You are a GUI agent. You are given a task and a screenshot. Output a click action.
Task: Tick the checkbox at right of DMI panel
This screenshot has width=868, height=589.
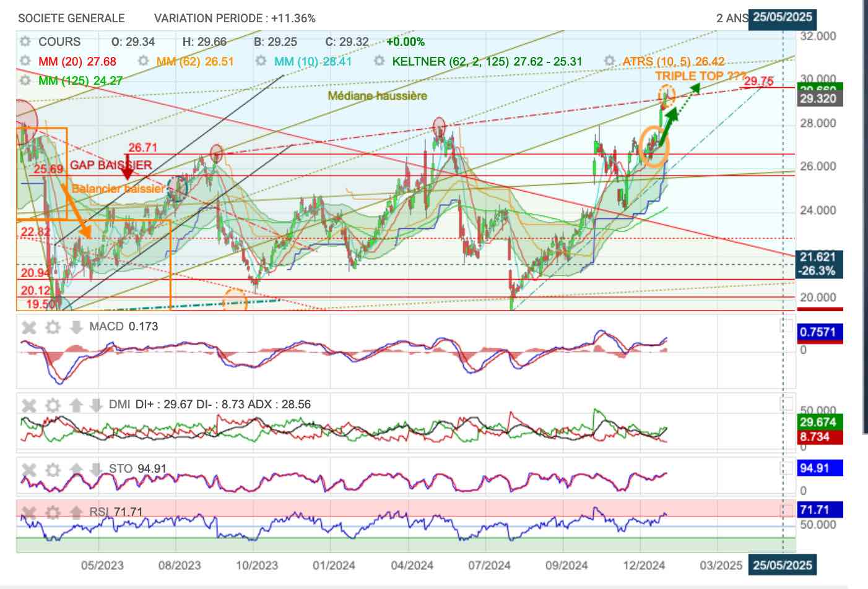(x=786, y=404)
